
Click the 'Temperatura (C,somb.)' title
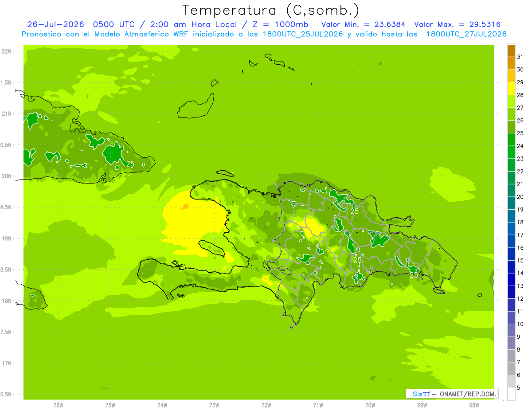click(271, 10)
